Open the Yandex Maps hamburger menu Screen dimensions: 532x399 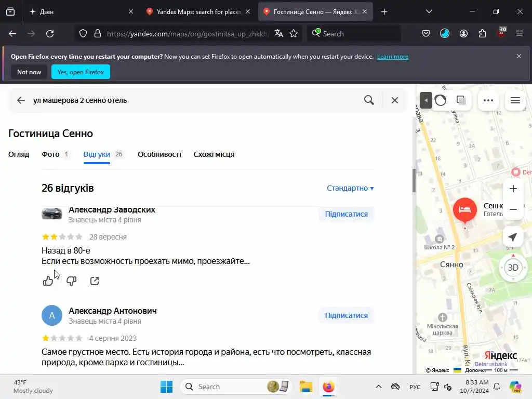coord(515,100)
